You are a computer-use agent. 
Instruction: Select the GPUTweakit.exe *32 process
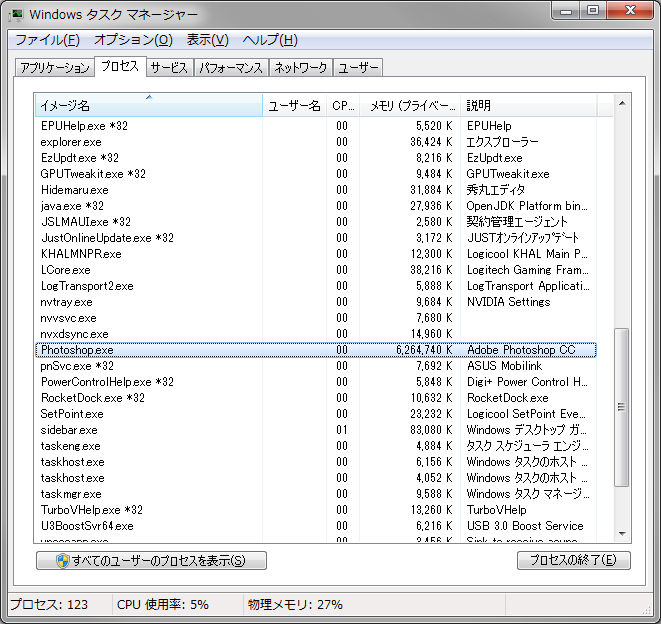316,174
